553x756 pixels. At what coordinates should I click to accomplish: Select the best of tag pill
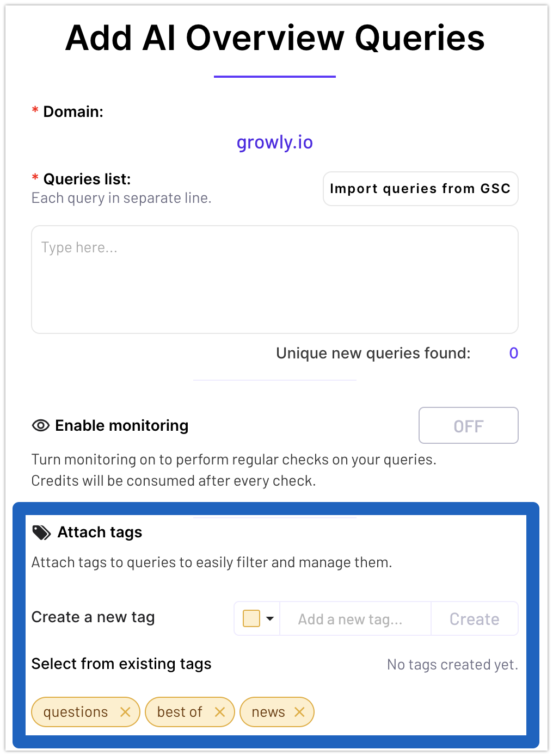pyautogui.click(x=190, y=712)
